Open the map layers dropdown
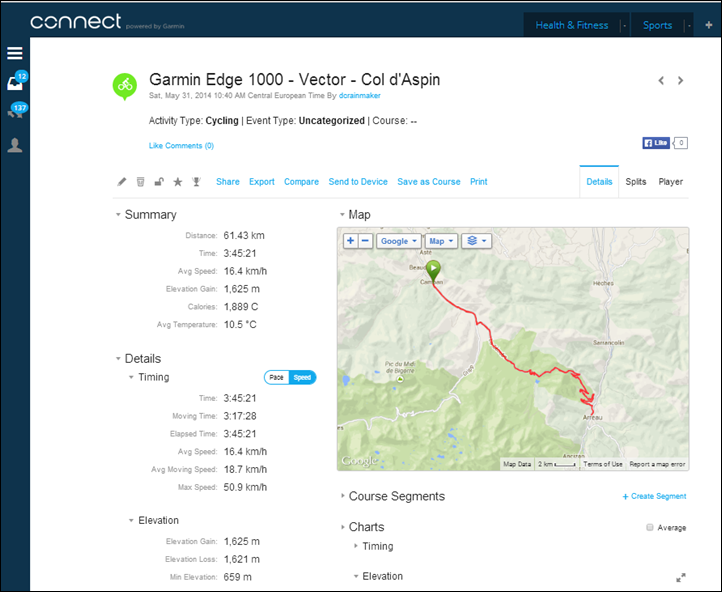722x592 pixels. point(477,241)
